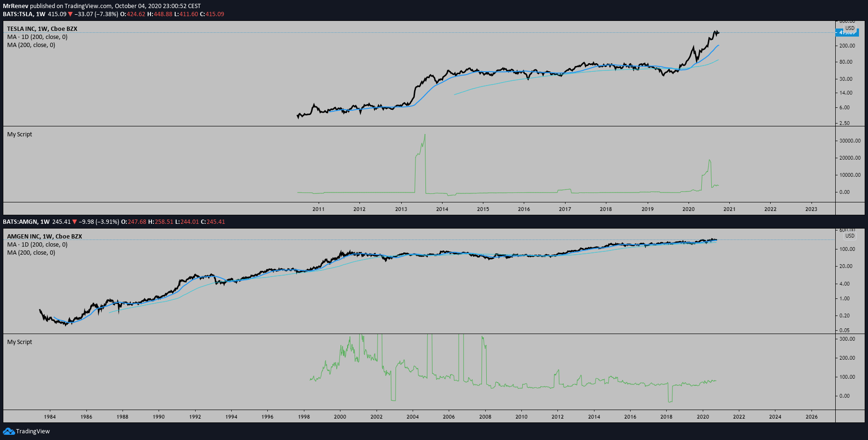Select MA (200, close, 0) in Amgen chart
This screenshot has width=868, height=440.
[31, 253]
